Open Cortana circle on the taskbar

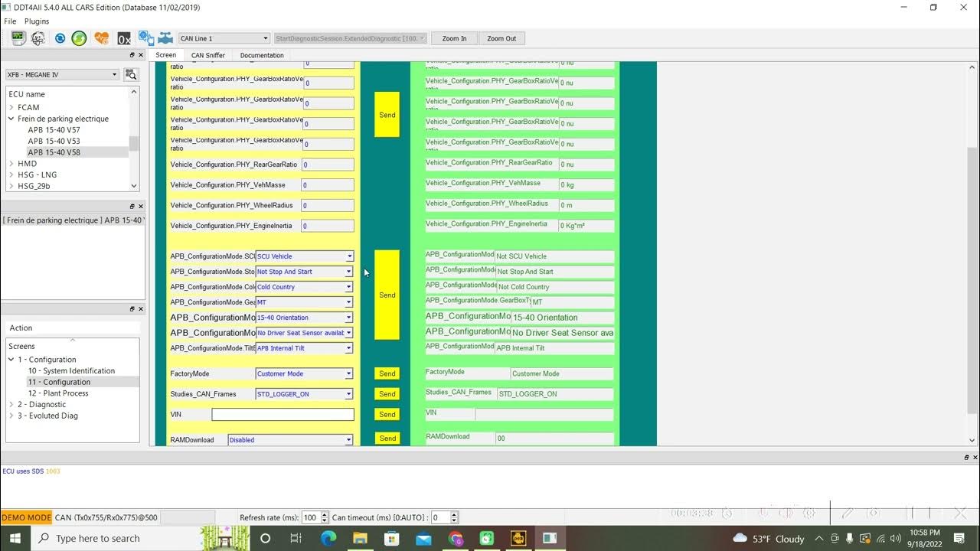pos(265,538)
